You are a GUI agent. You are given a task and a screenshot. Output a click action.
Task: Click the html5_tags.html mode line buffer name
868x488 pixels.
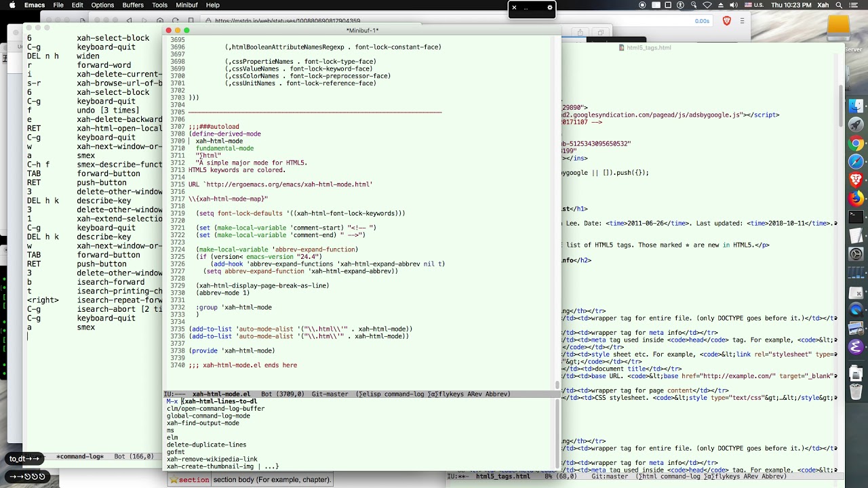[x=502, y=476]
